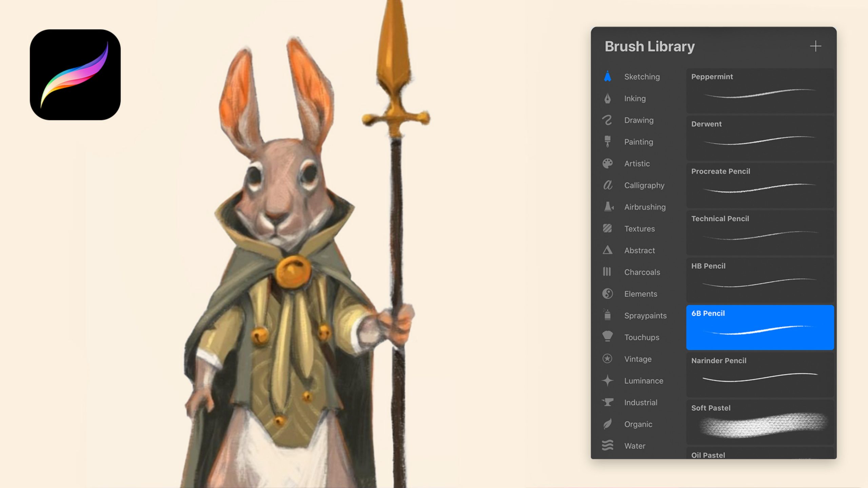
Task: Click the Brush Library title
Action: coord(650,46)
